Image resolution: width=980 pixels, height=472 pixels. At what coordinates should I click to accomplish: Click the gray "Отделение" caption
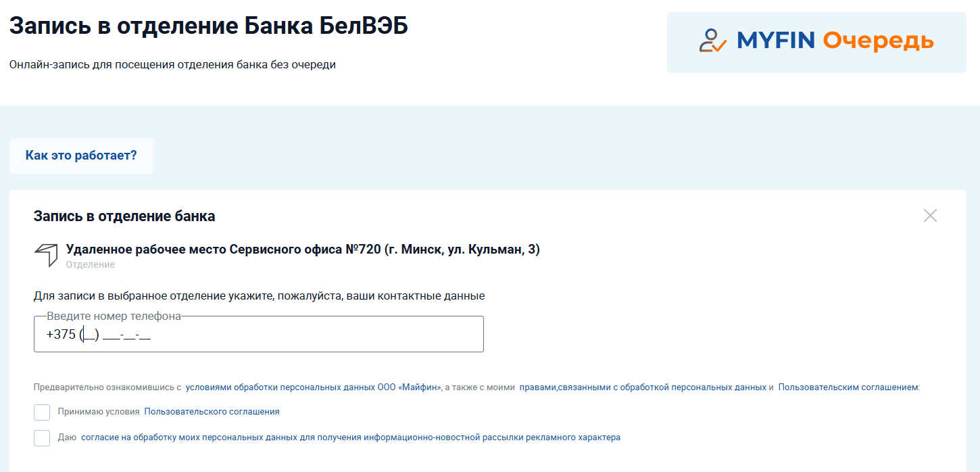pos(90,264)
